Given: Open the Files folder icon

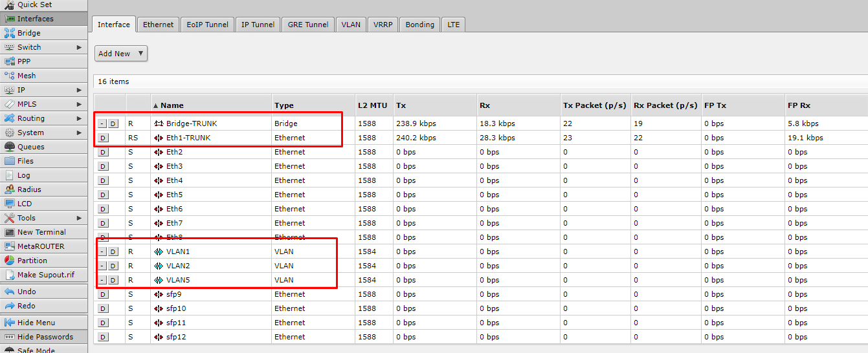Looking at the screenshot, I should (10, 161).
